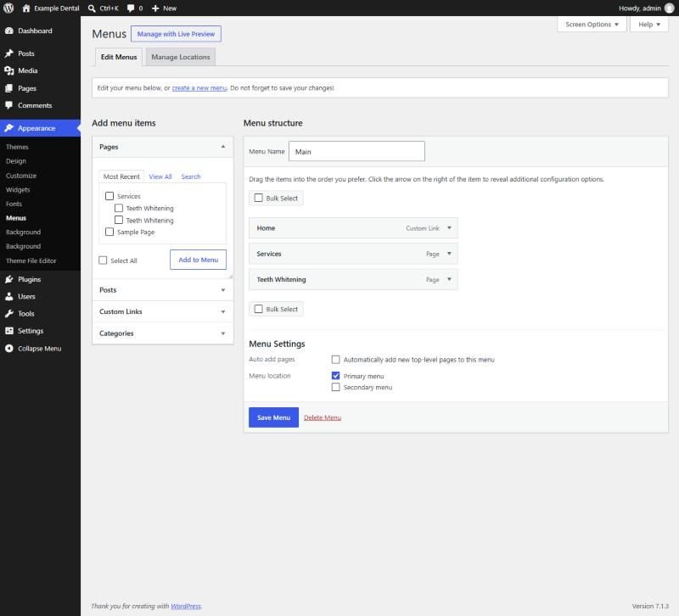Image resolution: width=679 pixels, height=616 pixels.
Task: Open Example Dental home icon
Action: coord(26,8)
